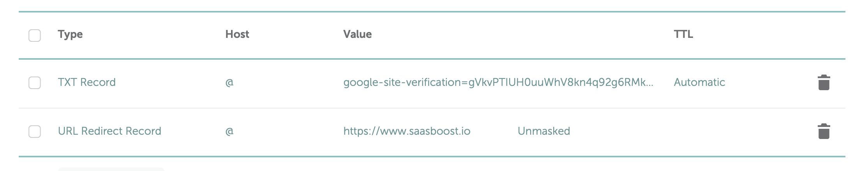The height and width of the screenshot is (171, 868).
Task: Sort by the Type column header
Action: pyautogui.click(x=70, y=34)
